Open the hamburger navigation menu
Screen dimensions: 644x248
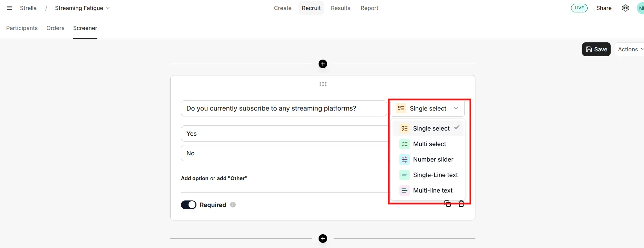[x=10, y=8]
